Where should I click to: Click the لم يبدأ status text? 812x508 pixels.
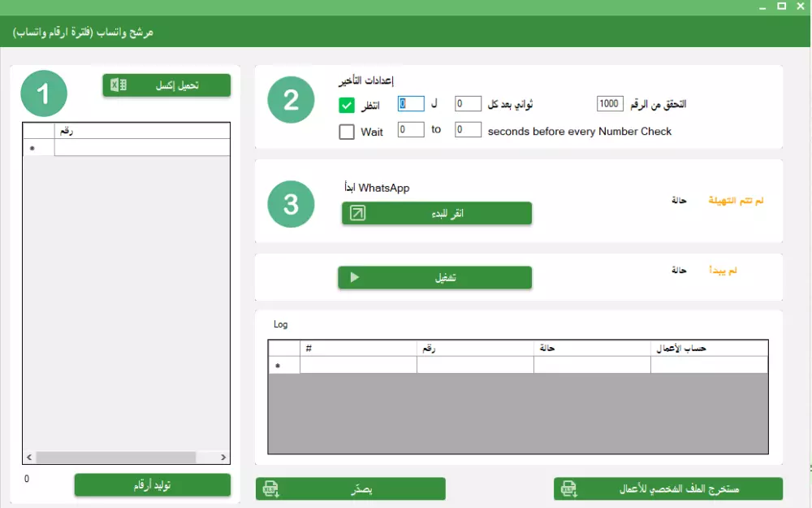(x=723, y=270)
